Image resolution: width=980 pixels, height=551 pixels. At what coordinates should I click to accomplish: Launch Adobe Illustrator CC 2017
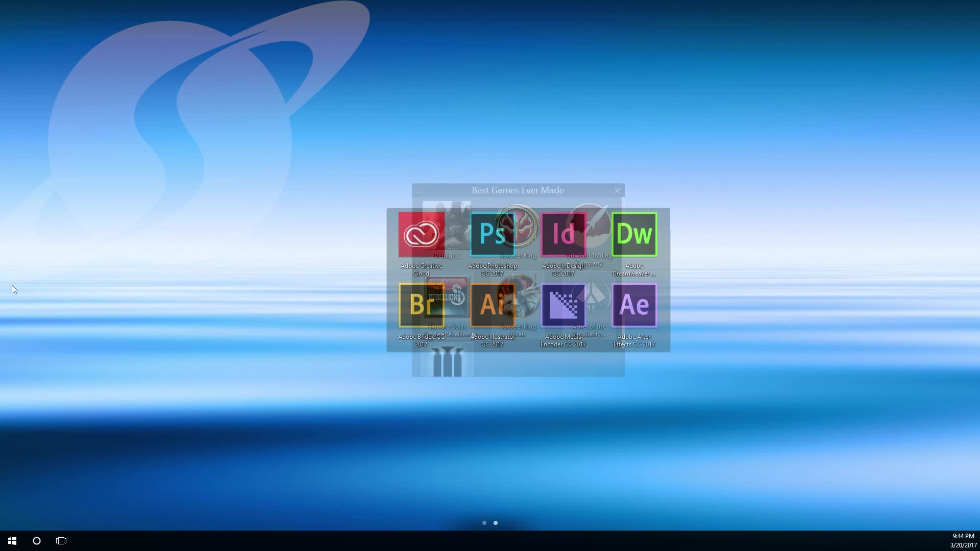tap(492, 305)
